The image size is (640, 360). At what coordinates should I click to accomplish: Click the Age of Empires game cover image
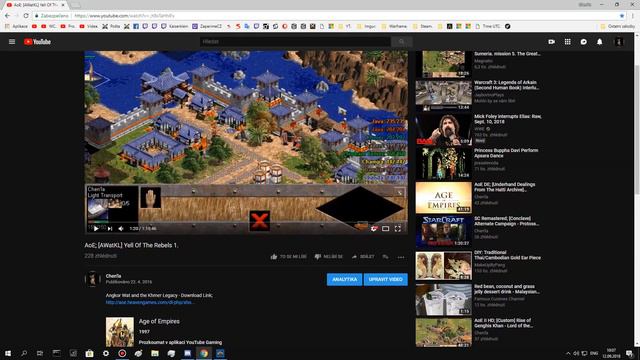tap(120, 332)
